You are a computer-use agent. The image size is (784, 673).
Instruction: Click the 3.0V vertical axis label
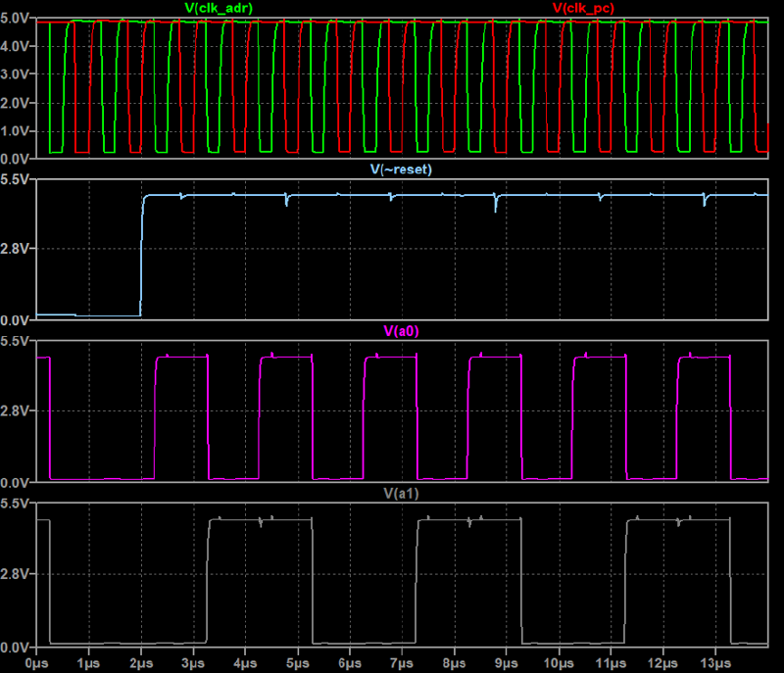click(x=17, y=74)
